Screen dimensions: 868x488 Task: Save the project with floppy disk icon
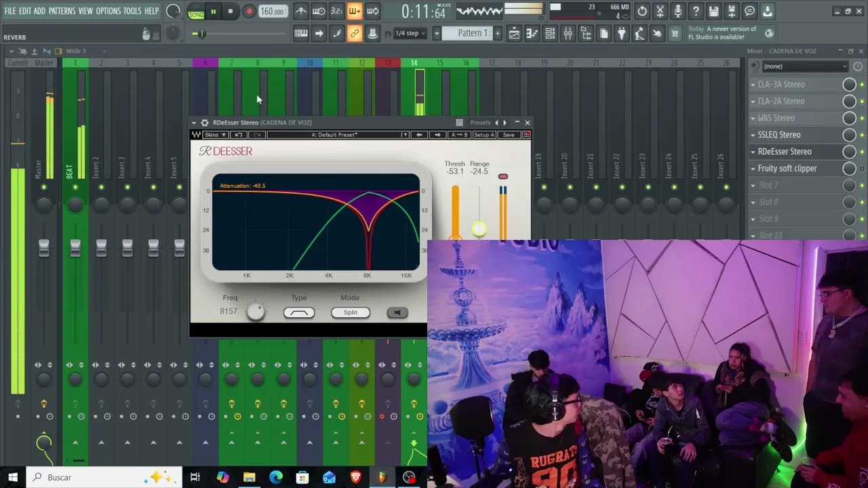[713, 11]
